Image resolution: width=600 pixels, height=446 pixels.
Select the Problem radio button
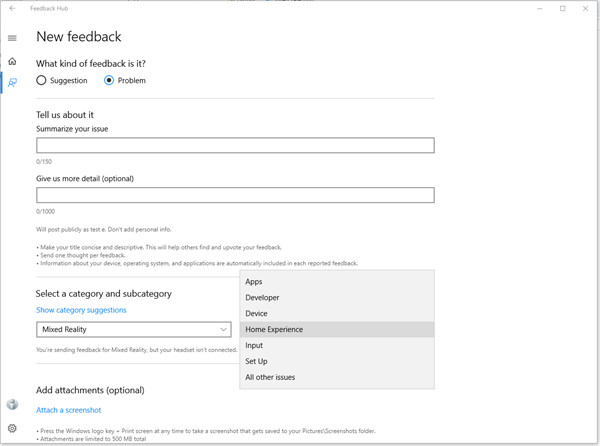109,80
